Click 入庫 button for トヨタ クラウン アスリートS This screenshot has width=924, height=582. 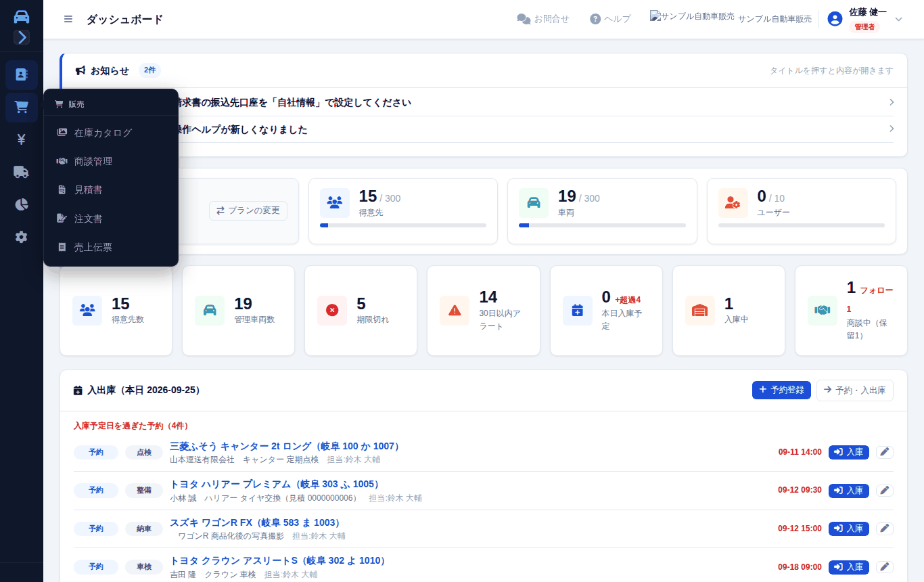click(849, 566)
